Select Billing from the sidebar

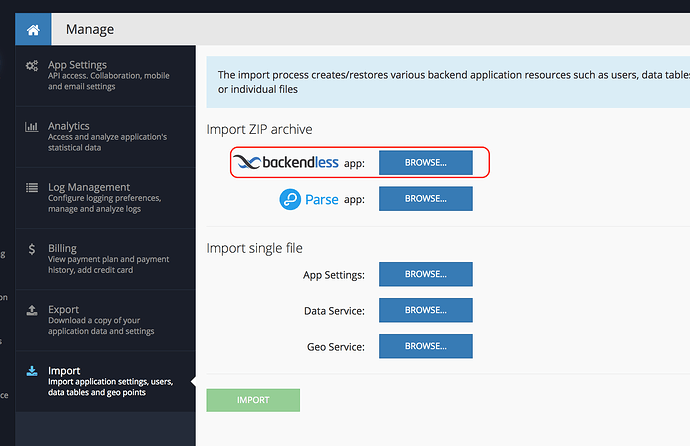pyautogui.click(x=110, y=259)
